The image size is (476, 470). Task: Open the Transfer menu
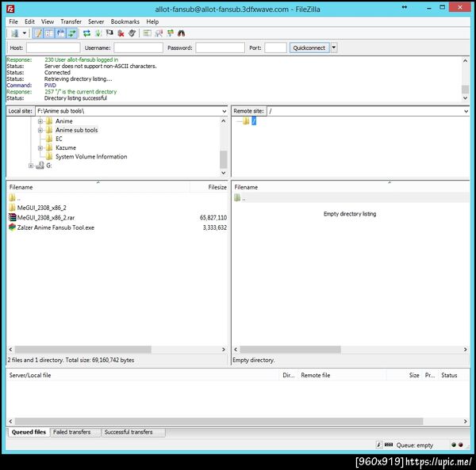(71, 21)
